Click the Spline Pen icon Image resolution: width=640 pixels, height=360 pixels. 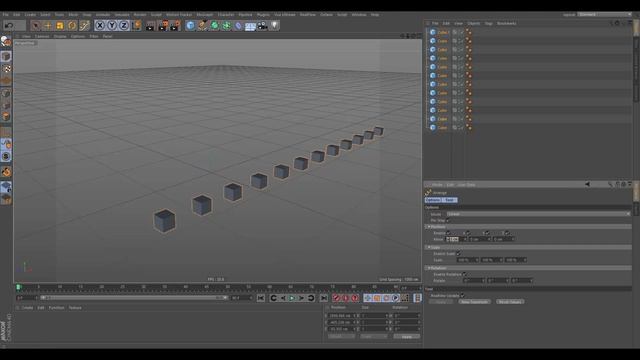coord(202,26)
